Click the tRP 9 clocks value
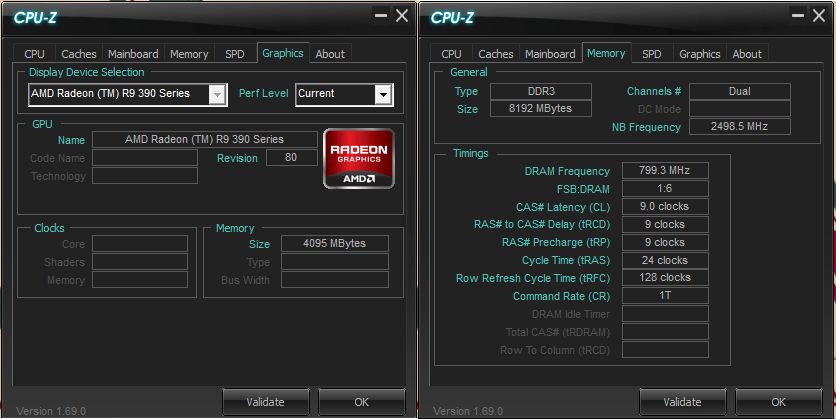This screenshot has height=419, width=836. [x=665, y=243]
